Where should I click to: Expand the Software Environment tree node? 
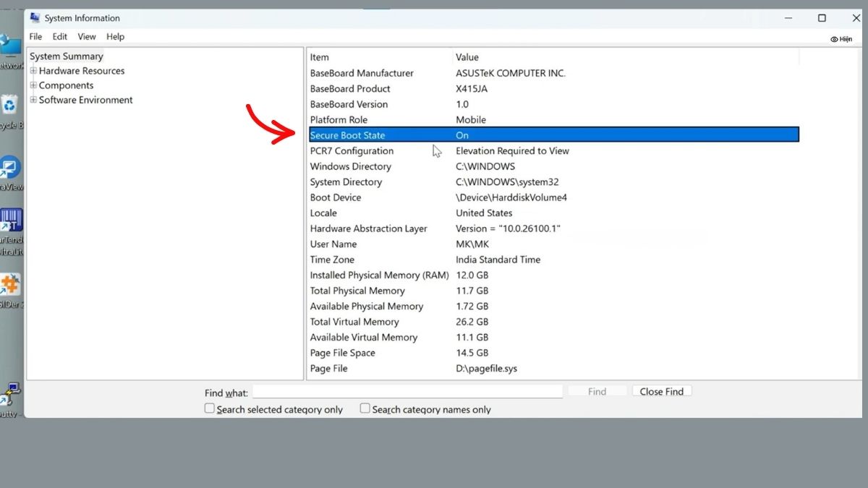tap(33, 100)
